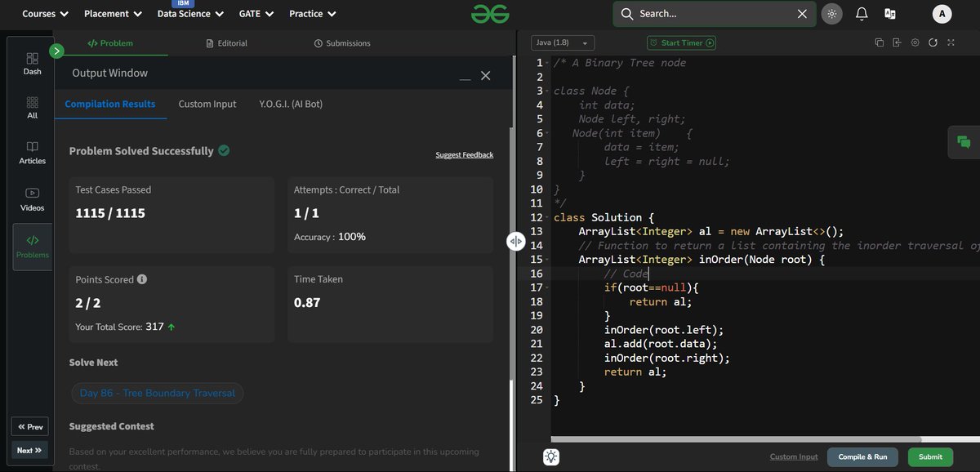Open the Courses dropdown menu
980x472 pixels.
(45, 14)
